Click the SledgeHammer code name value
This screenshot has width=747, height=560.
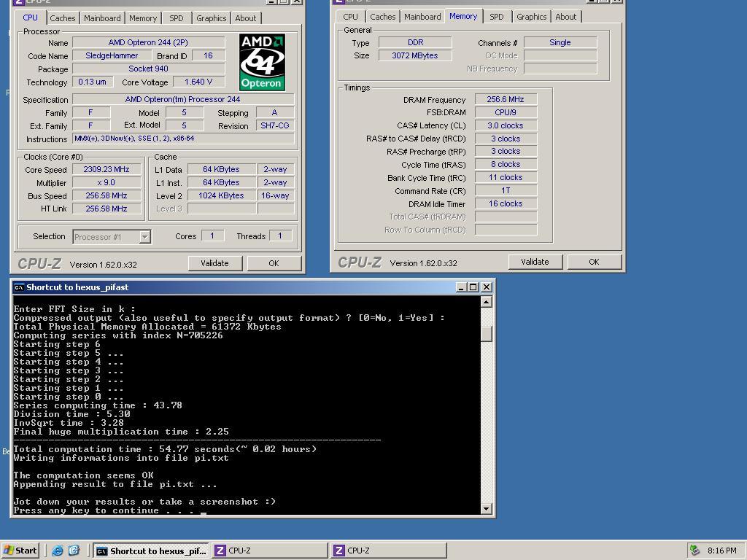112,55
